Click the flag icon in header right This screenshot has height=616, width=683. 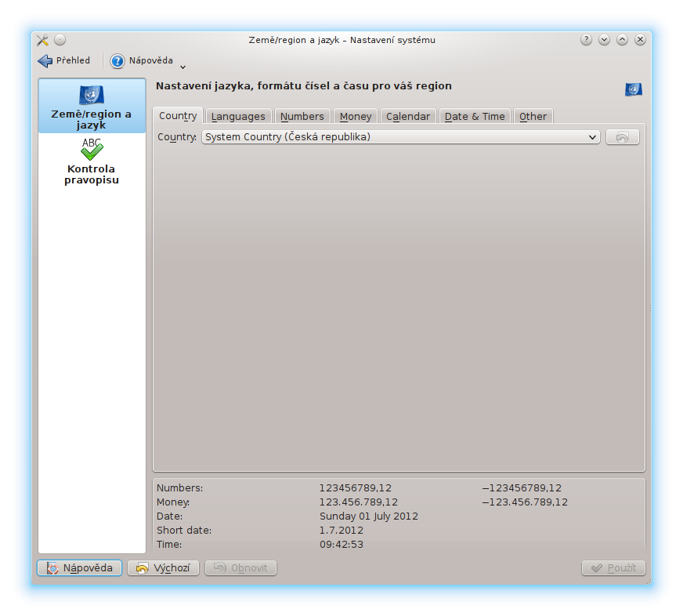tap(633, 89)
